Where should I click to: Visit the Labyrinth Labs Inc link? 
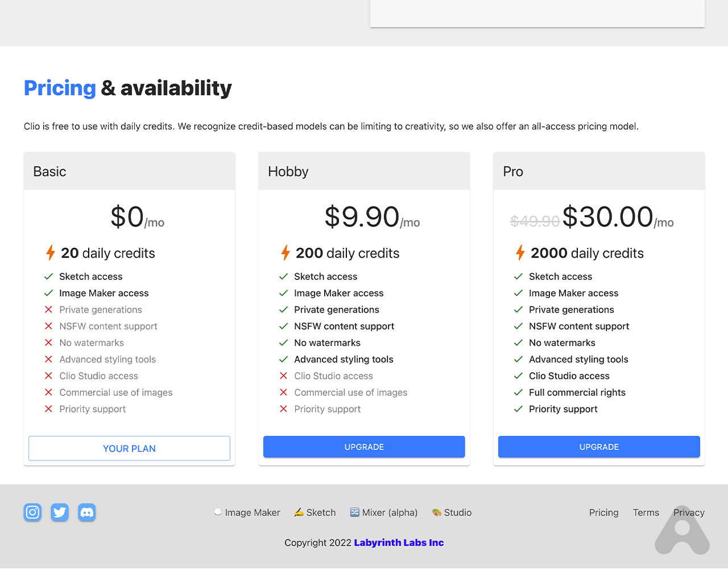(x=399, y=543)
